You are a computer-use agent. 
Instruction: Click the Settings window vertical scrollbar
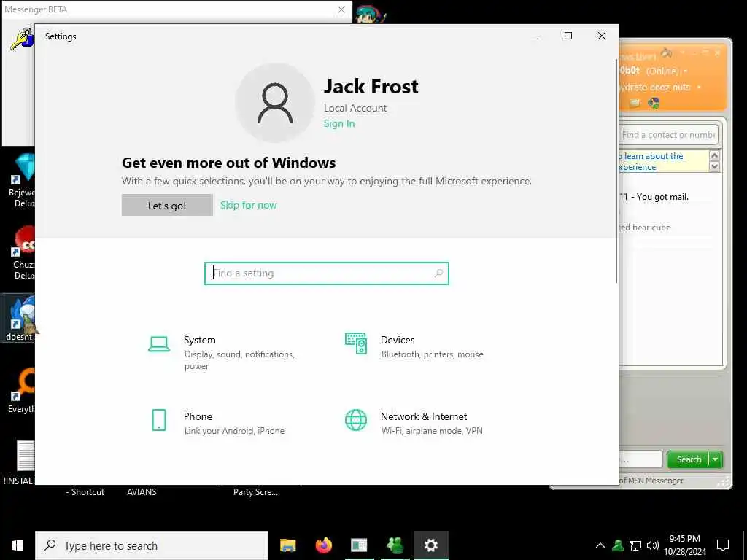pos(617,171)
